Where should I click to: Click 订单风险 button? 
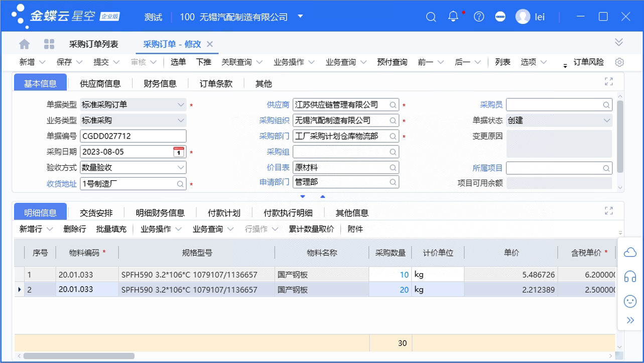pos(589,62)
